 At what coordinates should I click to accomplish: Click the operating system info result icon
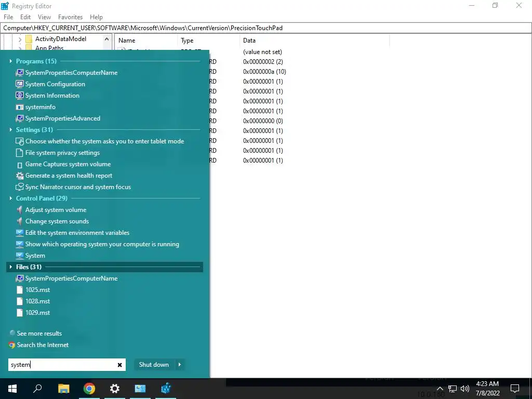20,244
